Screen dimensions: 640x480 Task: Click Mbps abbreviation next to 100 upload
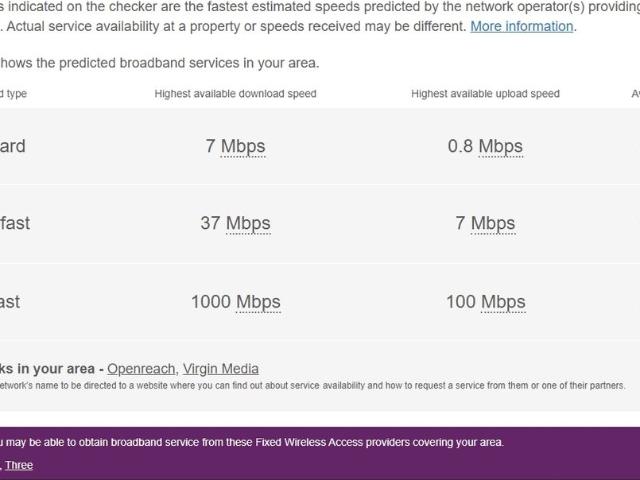(x=503, y=301)
